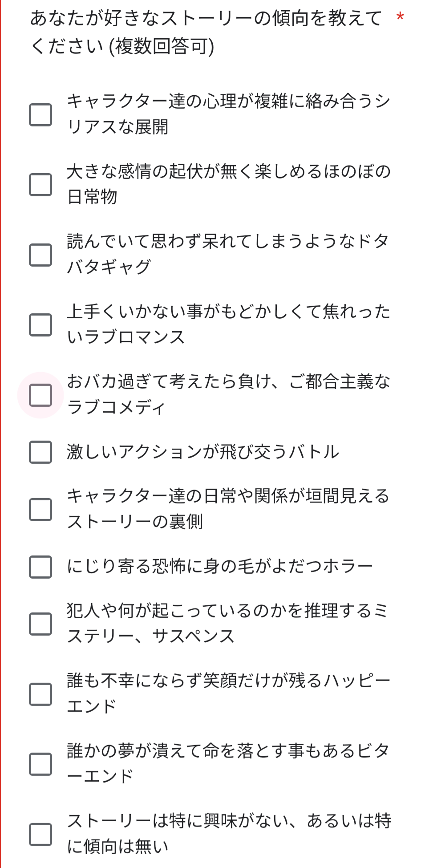Enable the ハッピーエンド checkbox

click(40, 694)
